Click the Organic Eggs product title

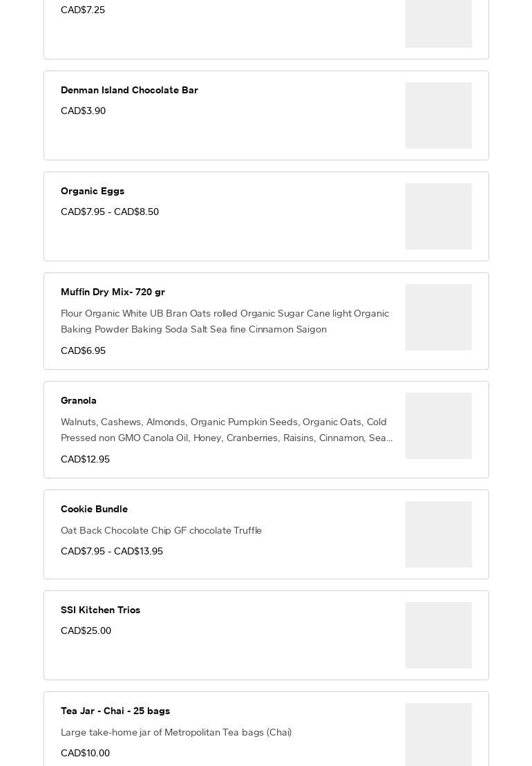(93, 192)
